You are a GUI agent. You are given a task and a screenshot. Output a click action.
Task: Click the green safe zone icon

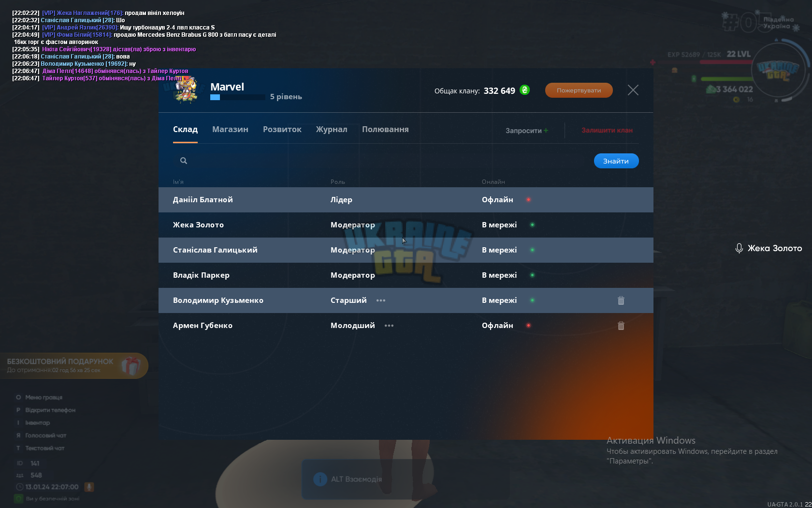tap(18, 499)
